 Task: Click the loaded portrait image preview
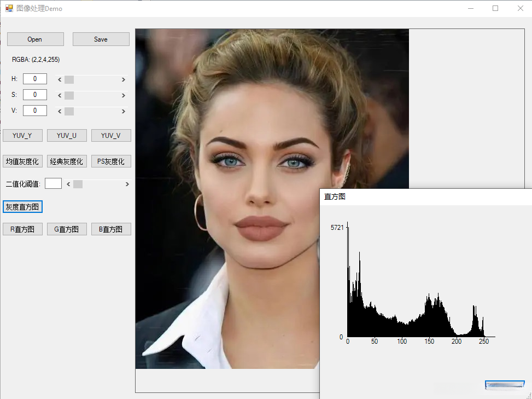tap(272, 199)
